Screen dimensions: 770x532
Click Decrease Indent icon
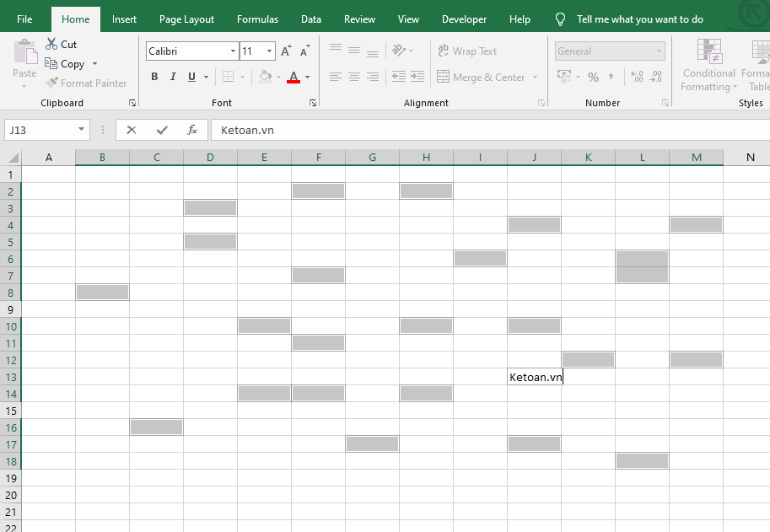pyautogui.click(x=399, y=76)
